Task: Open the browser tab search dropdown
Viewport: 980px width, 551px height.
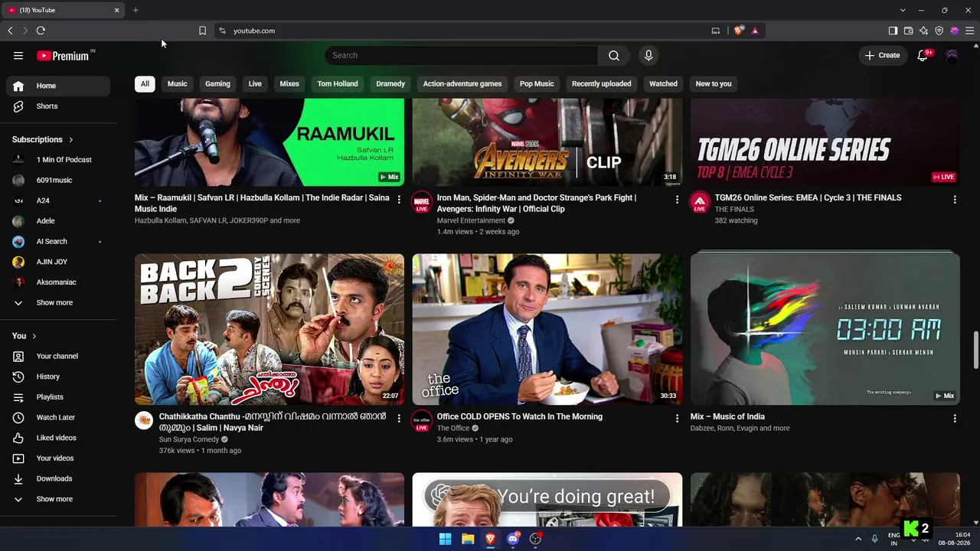Action: pos(903,10)
